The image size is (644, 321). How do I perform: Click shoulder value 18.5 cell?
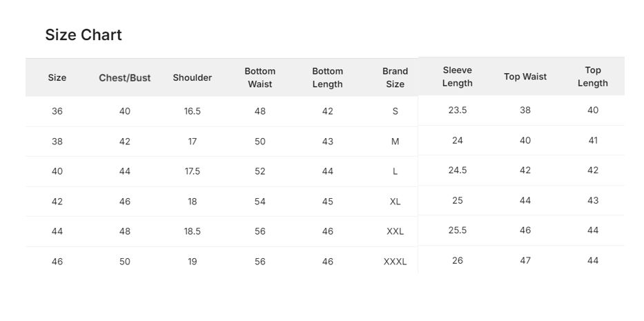192,231
